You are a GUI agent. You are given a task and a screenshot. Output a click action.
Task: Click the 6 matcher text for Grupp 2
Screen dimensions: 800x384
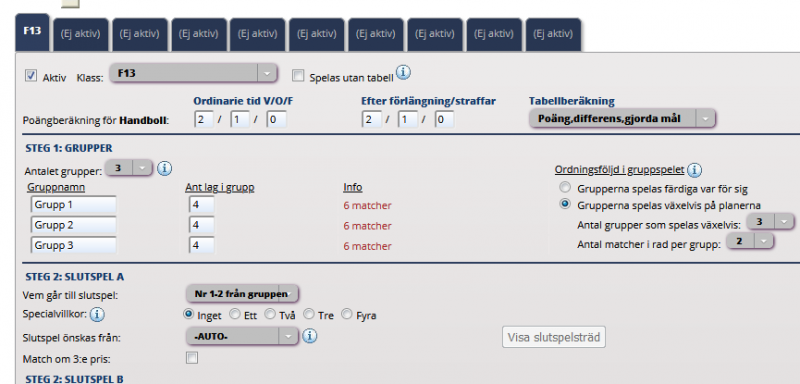point(367,226)
